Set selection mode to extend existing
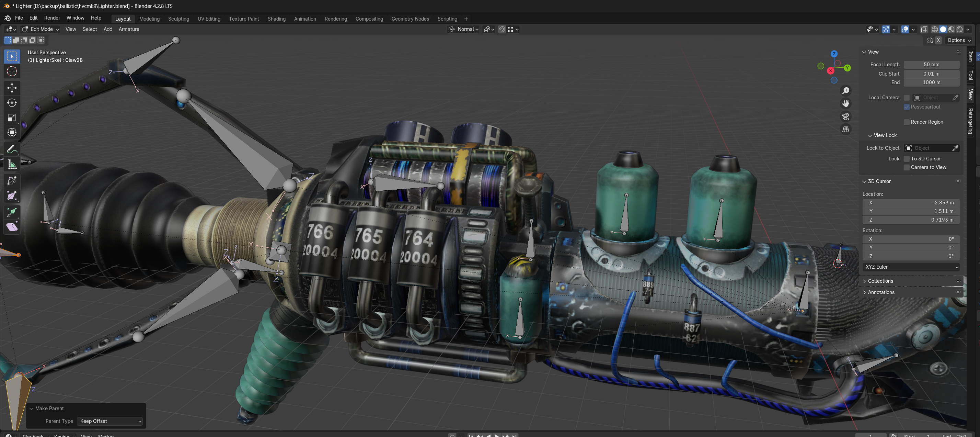The width and height of the screenshot is (980, 437). (16, 40)
